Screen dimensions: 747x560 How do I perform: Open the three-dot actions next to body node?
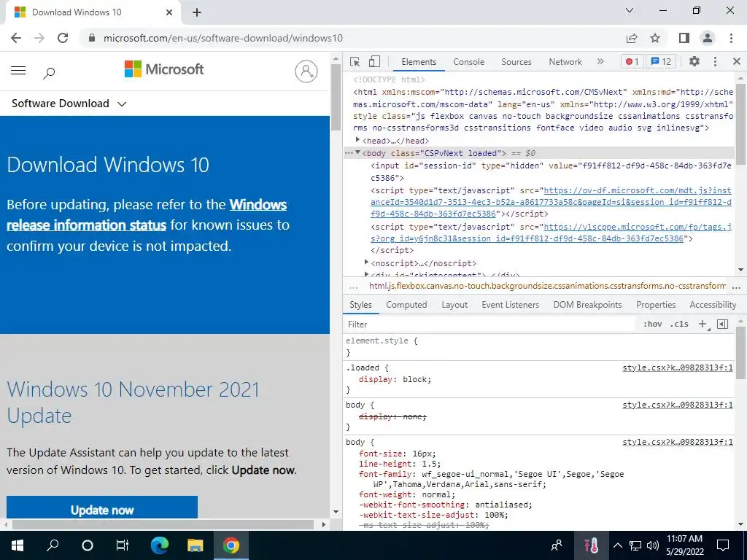(x=349, y=153)
